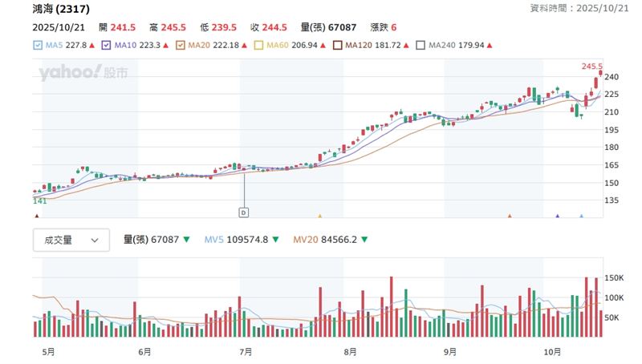Click the green arrow beside MV5 109574.8

click(276, 240)
